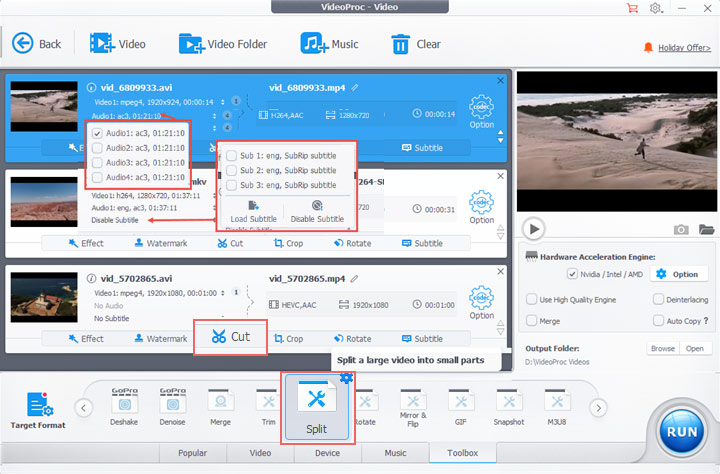Check Audio2: ac3 track

[97, 148]
